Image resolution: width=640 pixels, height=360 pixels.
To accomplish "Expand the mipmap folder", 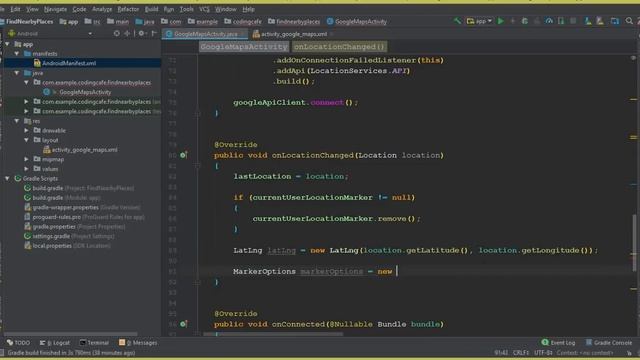I will pos(27,159).
